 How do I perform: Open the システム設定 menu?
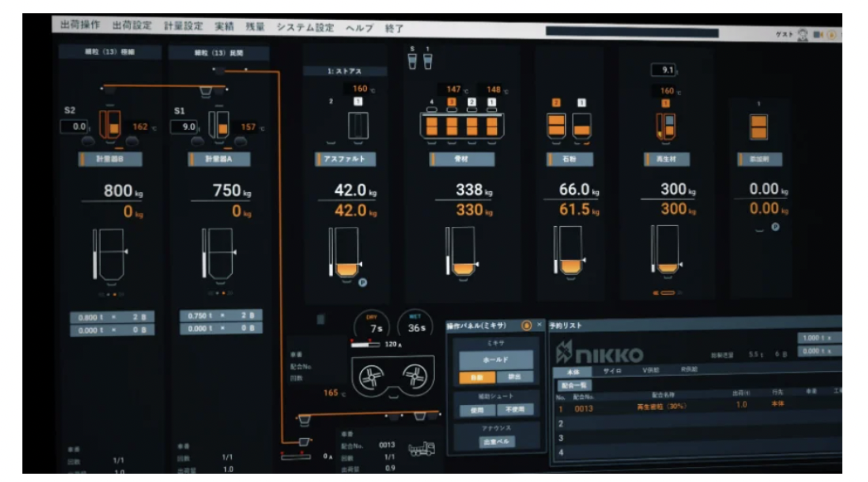pos(306,27)
